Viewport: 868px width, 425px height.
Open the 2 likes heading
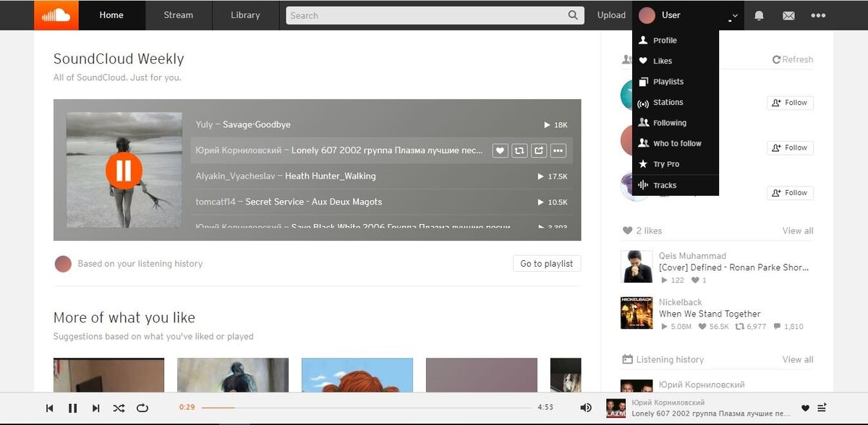point(642,231)
